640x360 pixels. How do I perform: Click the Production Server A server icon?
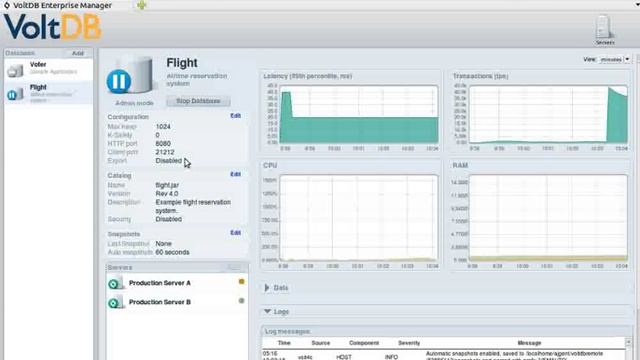click(x=116, y=283)
